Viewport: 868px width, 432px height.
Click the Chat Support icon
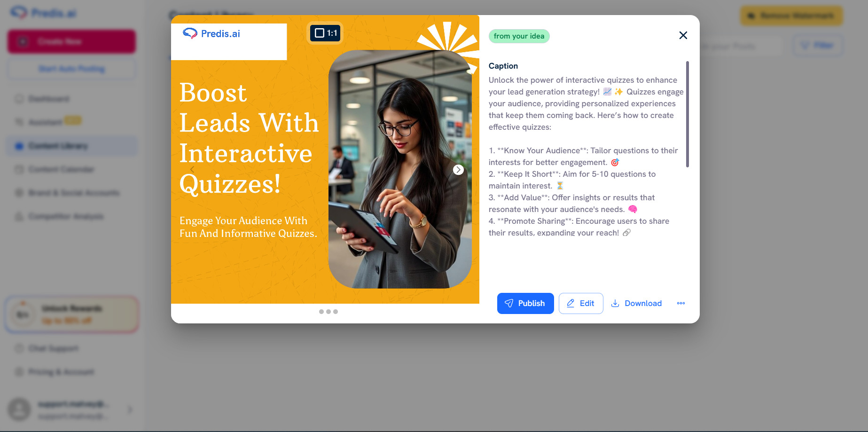[x=19, y=348]
